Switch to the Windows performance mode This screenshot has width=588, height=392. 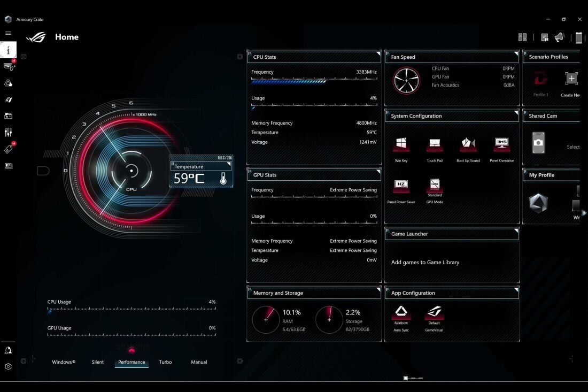(63, 362)
